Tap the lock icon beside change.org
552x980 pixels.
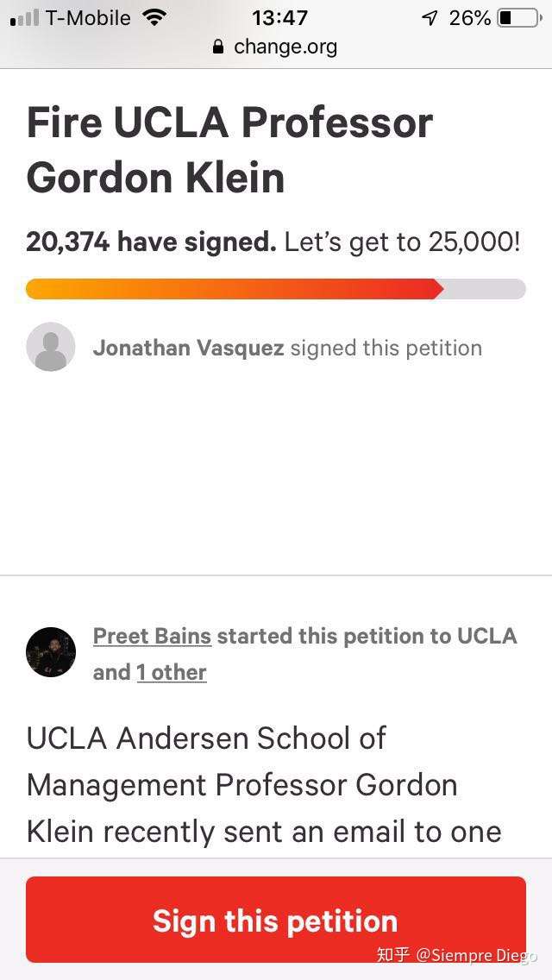(218, 47)
